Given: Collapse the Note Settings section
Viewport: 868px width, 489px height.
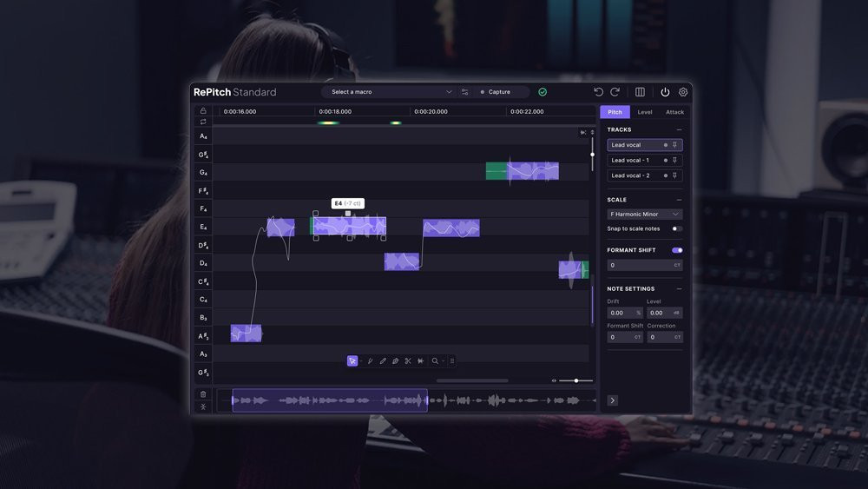Looking at the screenshot, I should click(679, 289).
